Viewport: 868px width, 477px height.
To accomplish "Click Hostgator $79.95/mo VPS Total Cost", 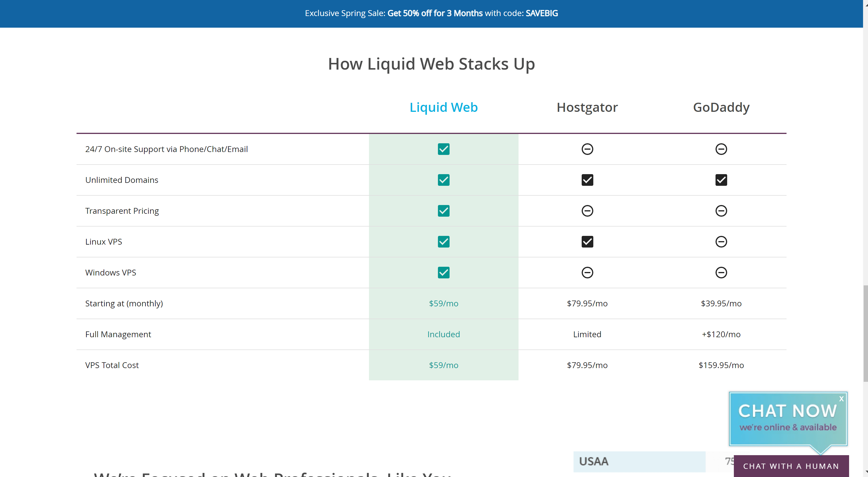I will click(x=587, y=365).
